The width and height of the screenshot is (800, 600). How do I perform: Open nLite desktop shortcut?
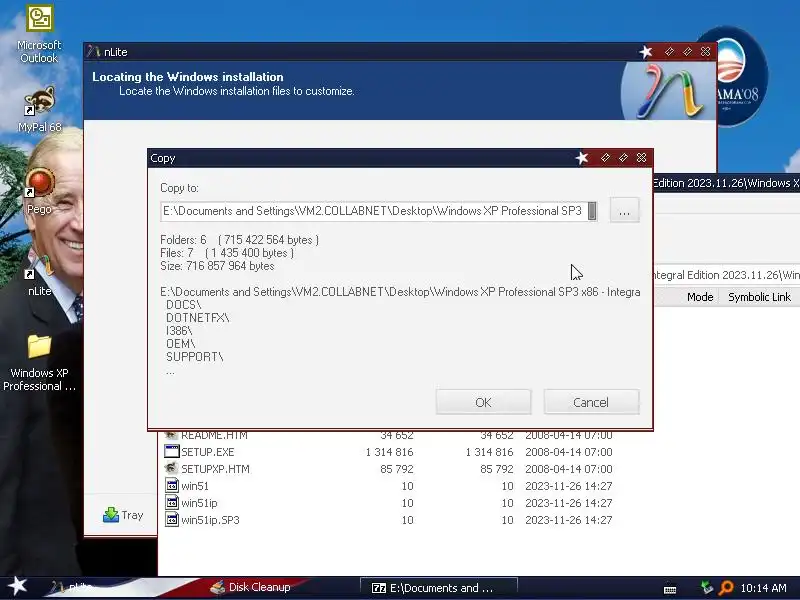pos(39,274)
